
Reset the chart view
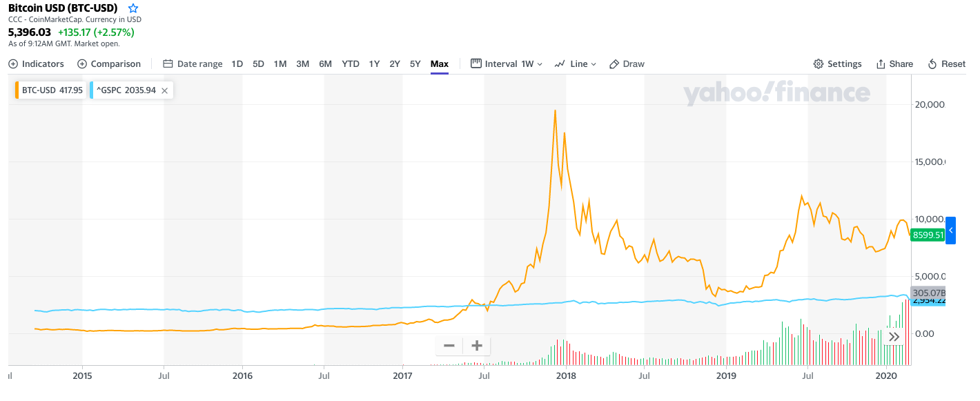point(947,63)
